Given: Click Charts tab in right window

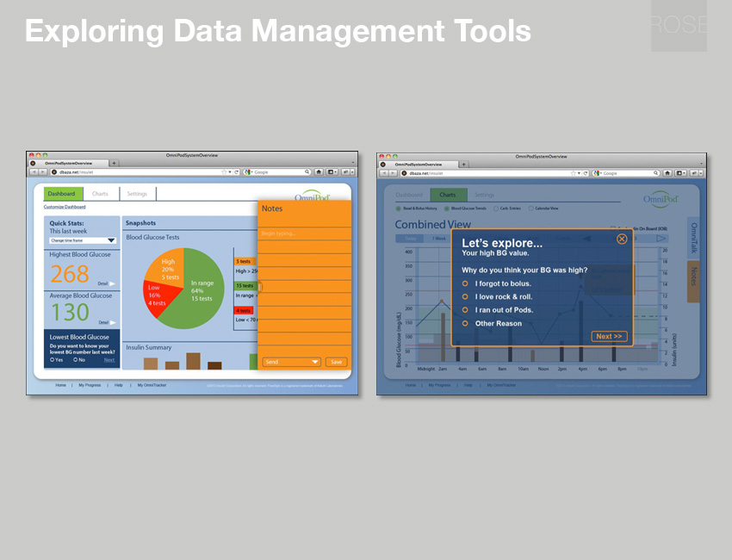Looking at the screenshot, I should pyautogui.click(x=448, y=196).
